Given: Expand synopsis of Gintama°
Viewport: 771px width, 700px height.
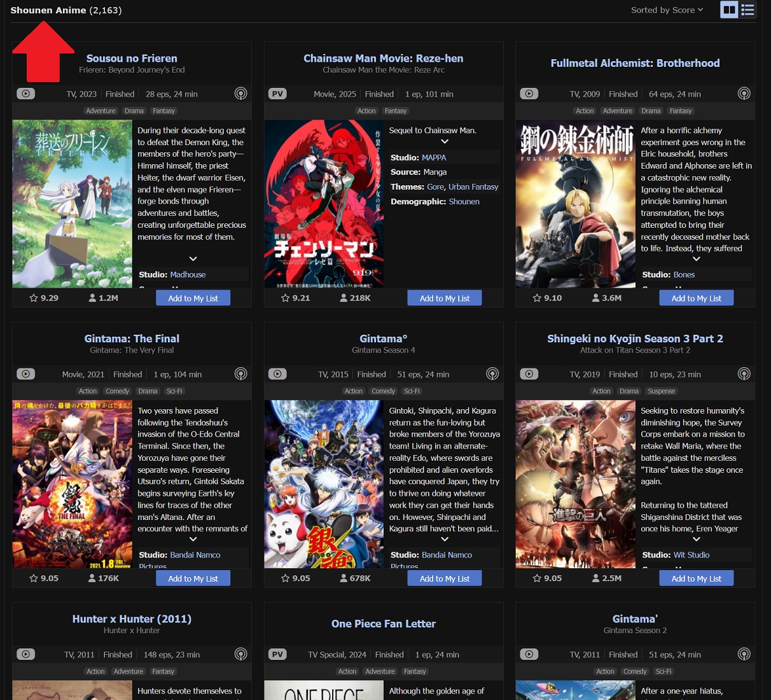Looking at the screenshot, I should tap(445, 539).
